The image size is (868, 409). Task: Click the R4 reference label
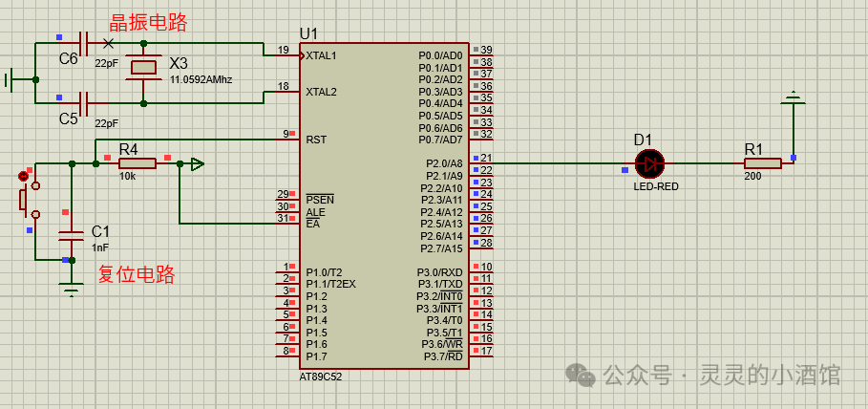point(128,149)
